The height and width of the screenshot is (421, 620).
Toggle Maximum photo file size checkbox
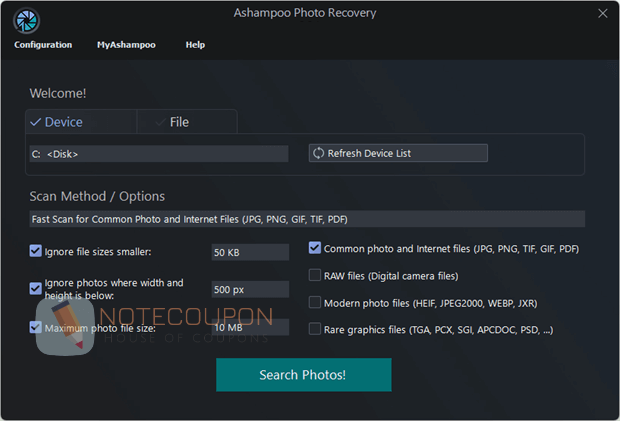[36, 327]
